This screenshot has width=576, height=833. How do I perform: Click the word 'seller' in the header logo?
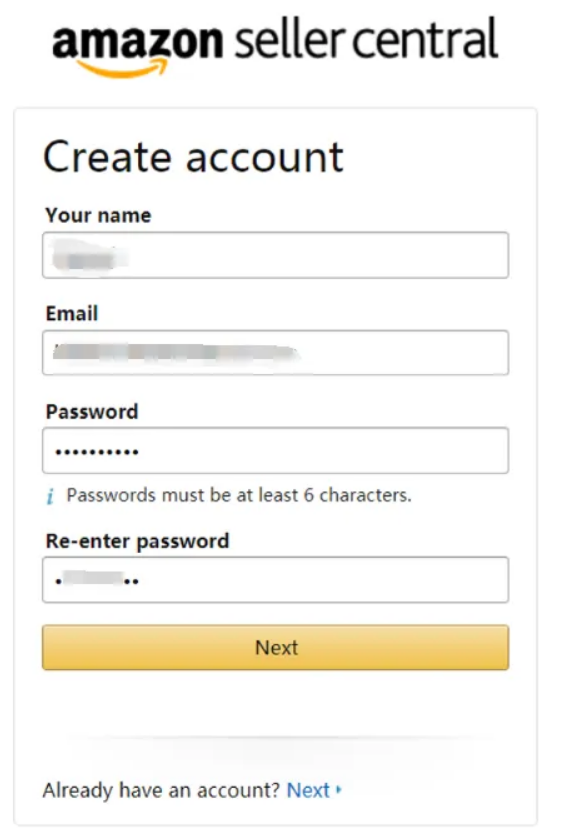pyautogui.click(x=290, y=38)
